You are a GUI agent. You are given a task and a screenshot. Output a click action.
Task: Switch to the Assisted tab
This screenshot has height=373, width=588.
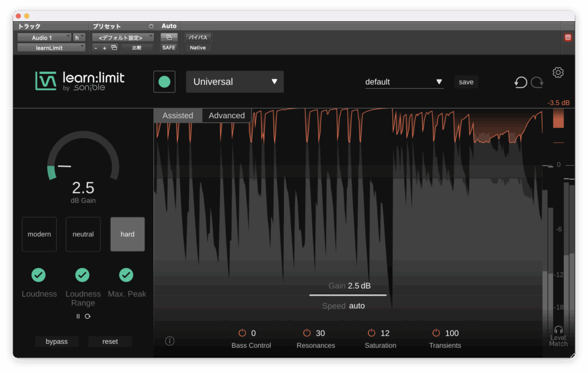178,115
